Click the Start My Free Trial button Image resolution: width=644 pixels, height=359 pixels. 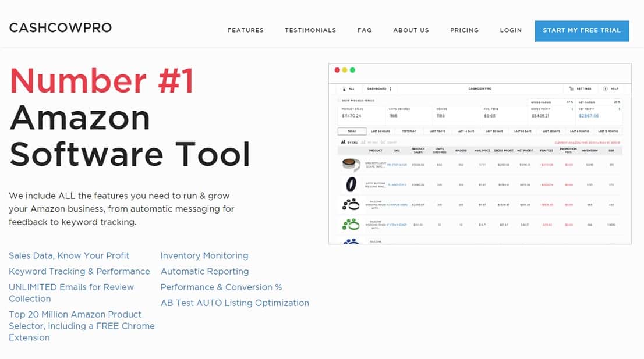582,30
